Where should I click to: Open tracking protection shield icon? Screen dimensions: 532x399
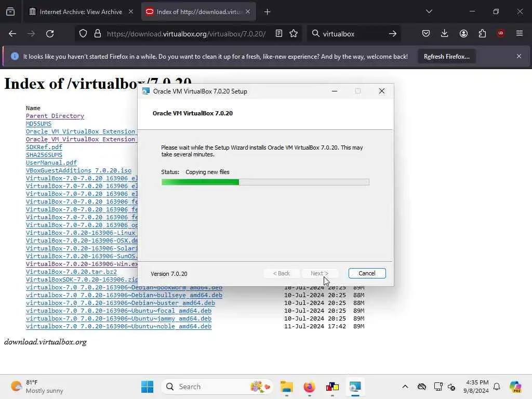coord(83,34)
